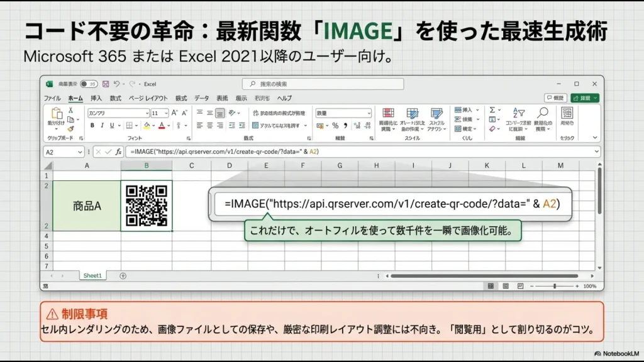644x362 pixels.
Task: Open the font size dropdown
Action: coord(166,113)
